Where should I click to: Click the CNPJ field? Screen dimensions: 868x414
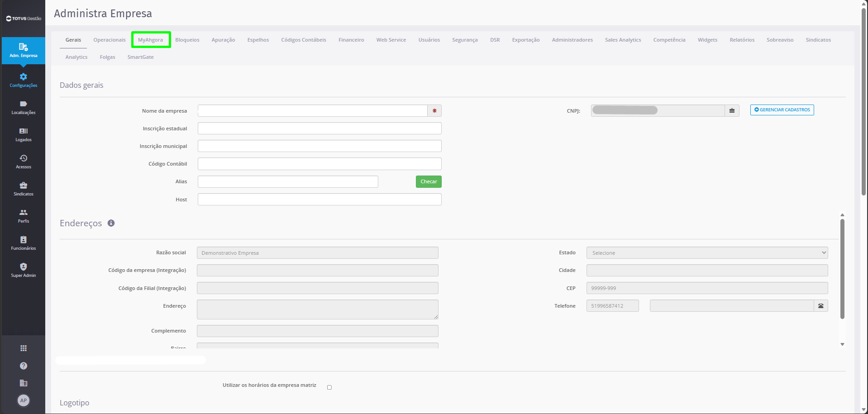coord(658,110)
